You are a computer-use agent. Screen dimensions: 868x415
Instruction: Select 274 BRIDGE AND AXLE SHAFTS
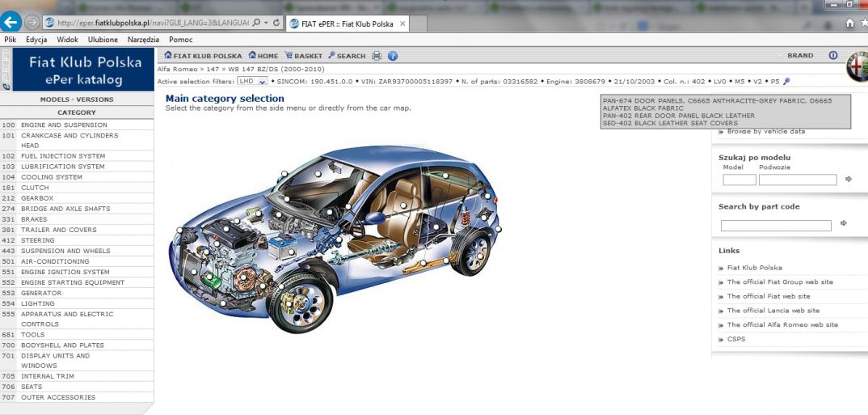pyautogui.click(x=77, y=209)
